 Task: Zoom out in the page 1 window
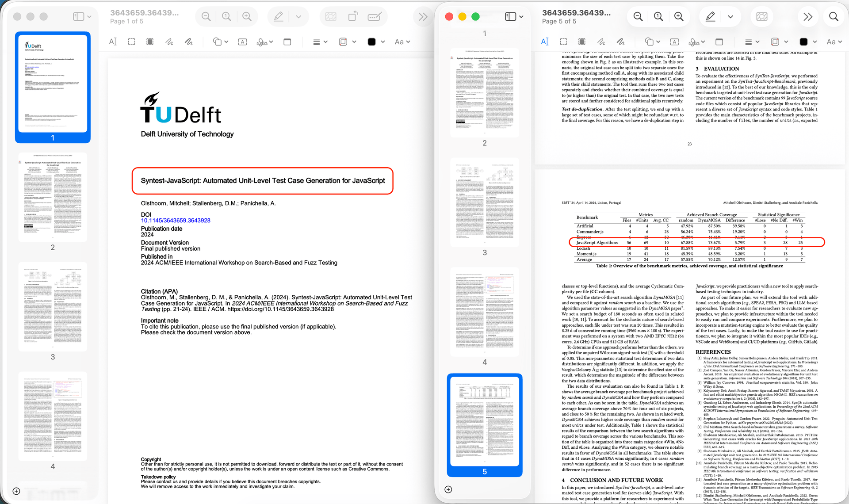206,17
